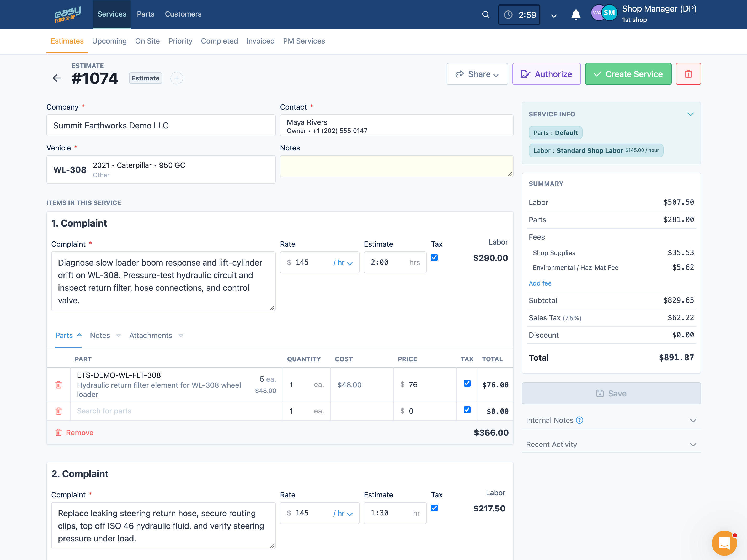Expand the dropdown next to the timer

coord(554,15)
